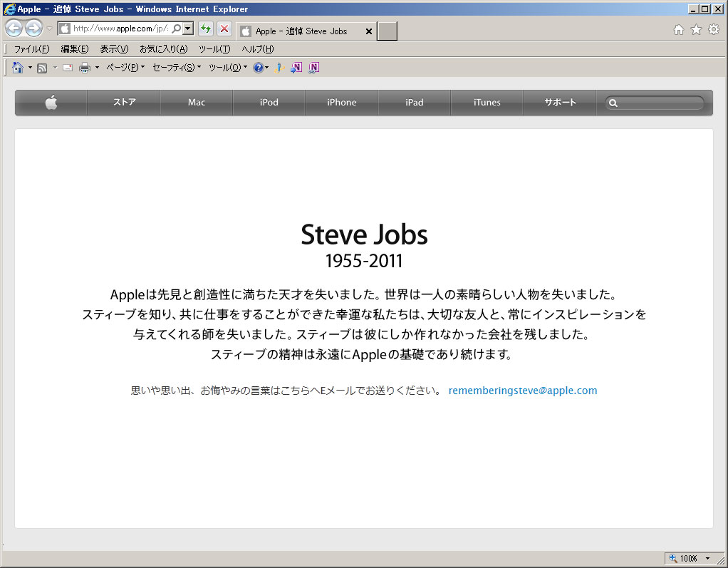Click the Steve Jobs heading text
The image size is (728, 568).
[x=364, y=234]
